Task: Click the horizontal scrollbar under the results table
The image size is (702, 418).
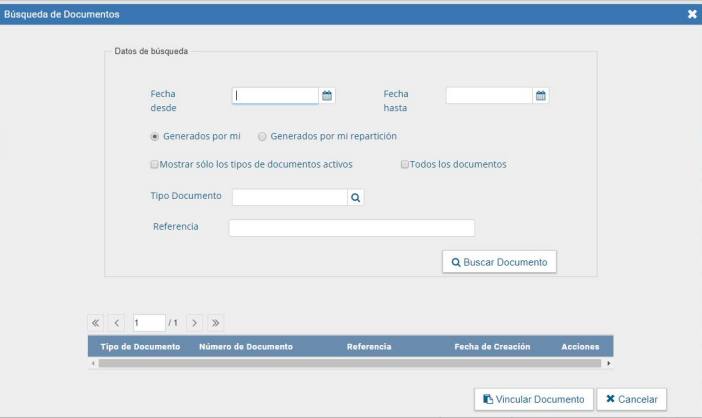Action: [x=350, y=363]
